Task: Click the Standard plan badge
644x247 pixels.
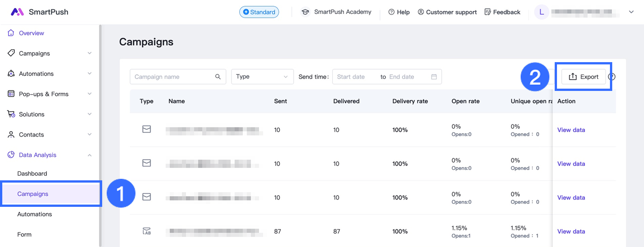Action: click(259, 12)
